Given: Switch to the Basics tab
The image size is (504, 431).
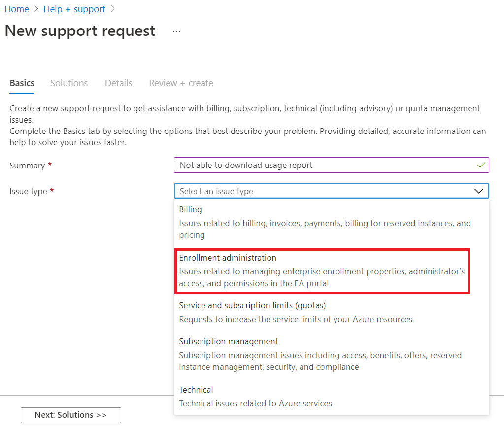Looking at the screenshot, I should [x=22, y=83].
